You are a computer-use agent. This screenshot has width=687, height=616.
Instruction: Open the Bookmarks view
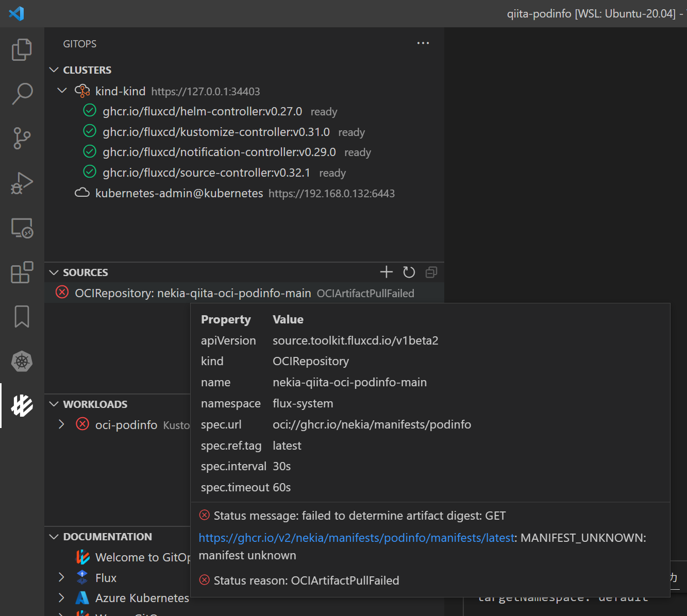(22, 316)
